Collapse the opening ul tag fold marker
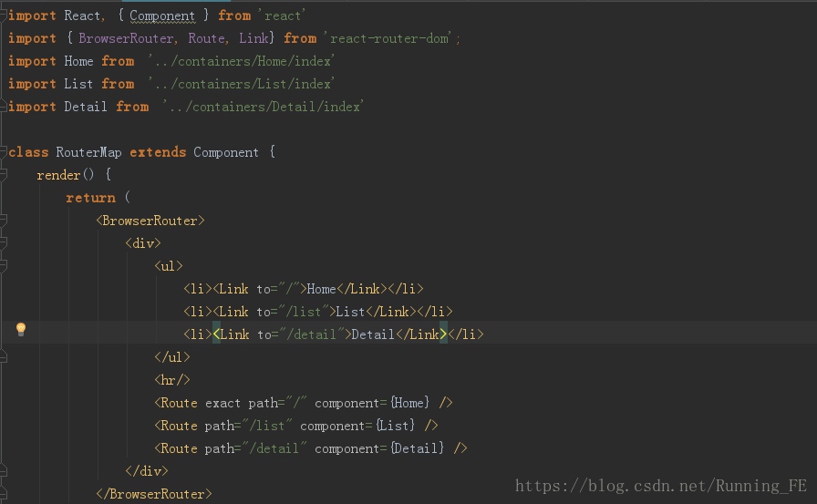The image size is (817, 504). click(3, 266)
